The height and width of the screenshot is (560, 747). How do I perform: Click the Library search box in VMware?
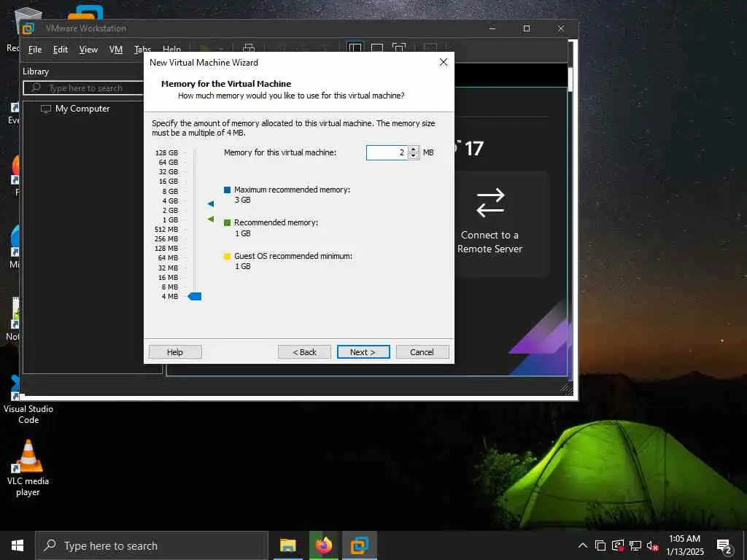click(x=84, y=88)
